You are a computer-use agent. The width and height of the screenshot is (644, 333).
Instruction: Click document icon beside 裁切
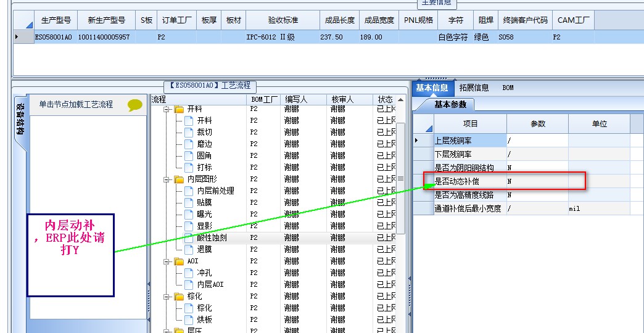189,132
